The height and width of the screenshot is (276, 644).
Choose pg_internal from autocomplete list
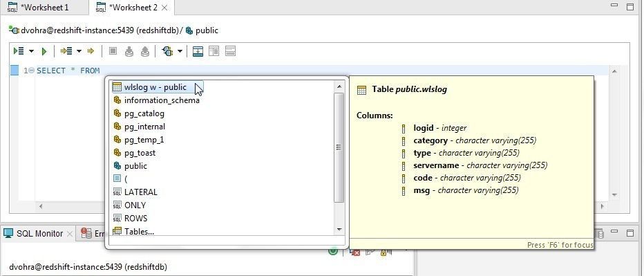click(x=144, y=127)
